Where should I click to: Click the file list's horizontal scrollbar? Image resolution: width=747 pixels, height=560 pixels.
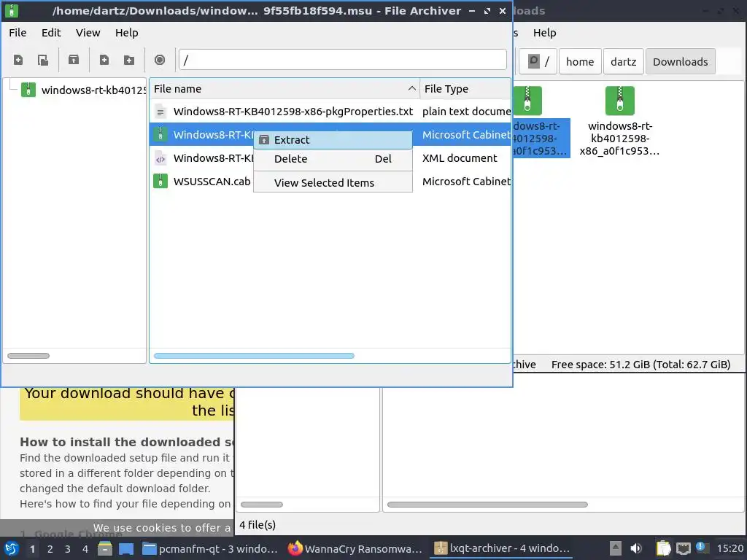(254, 356)
